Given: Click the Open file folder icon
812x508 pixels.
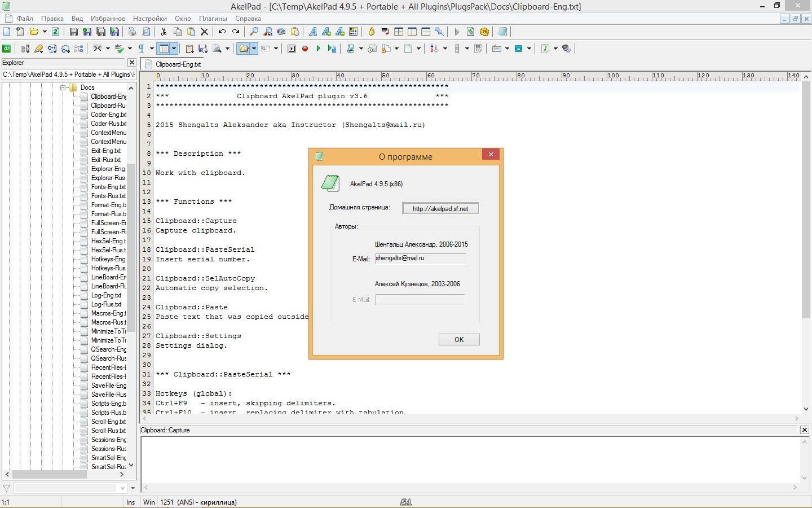Looking at the screenshot, I should (34, 32).
